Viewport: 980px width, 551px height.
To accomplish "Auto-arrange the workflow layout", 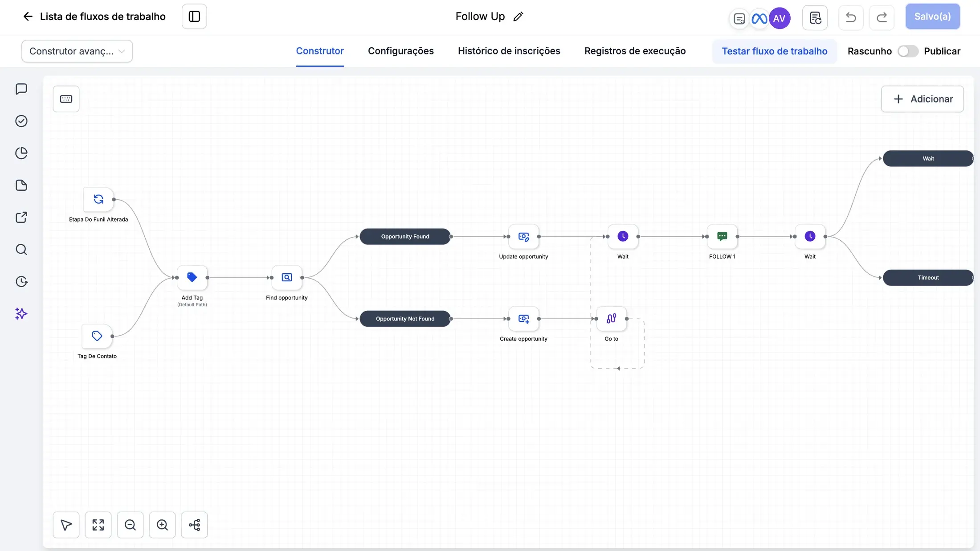I will [x=194, y=525].
